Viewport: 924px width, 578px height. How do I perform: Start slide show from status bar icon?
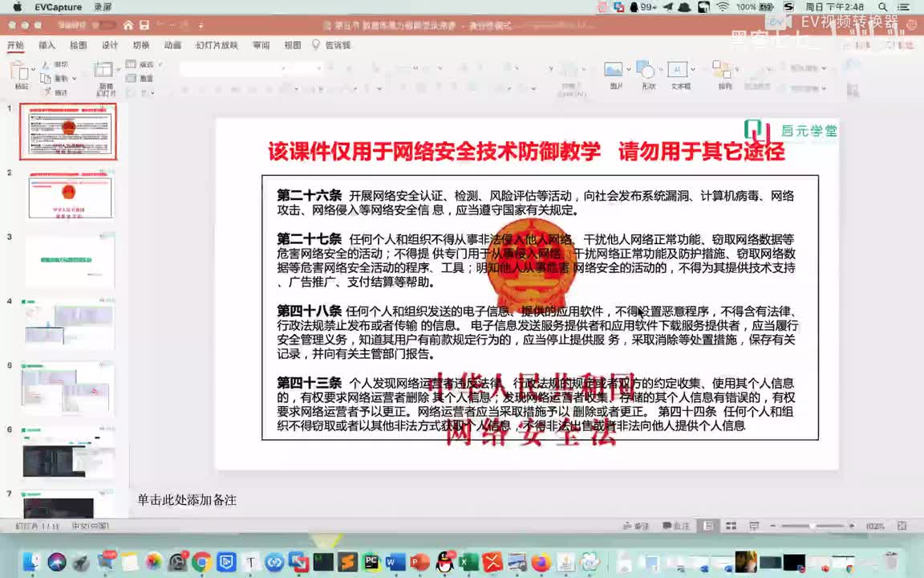click(x=754, y=526)
